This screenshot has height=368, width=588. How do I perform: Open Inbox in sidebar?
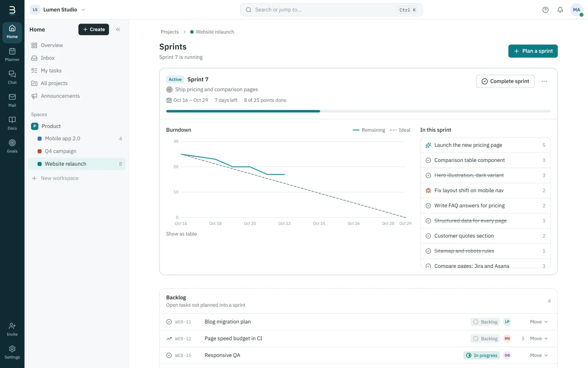77,58
